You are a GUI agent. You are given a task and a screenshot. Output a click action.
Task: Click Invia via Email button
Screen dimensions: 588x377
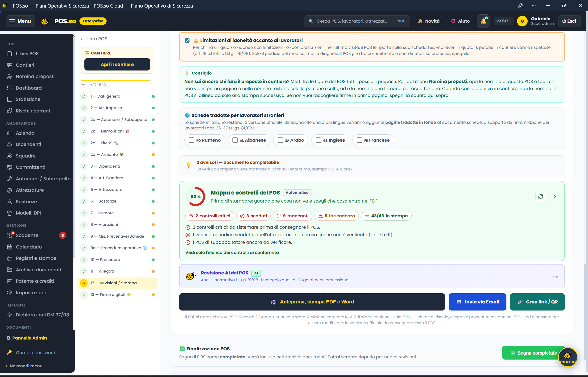(477, 302)
